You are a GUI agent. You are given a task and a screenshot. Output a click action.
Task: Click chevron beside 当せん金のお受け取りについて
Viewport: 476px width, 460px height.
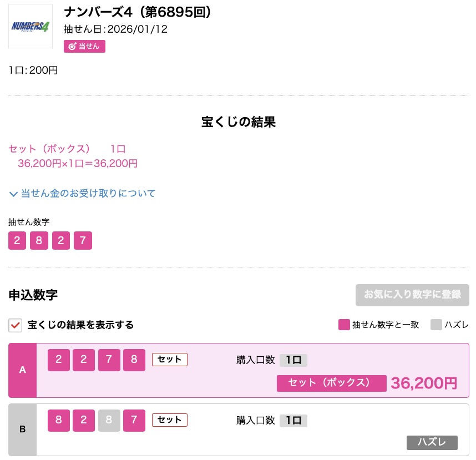click(13, 194)
